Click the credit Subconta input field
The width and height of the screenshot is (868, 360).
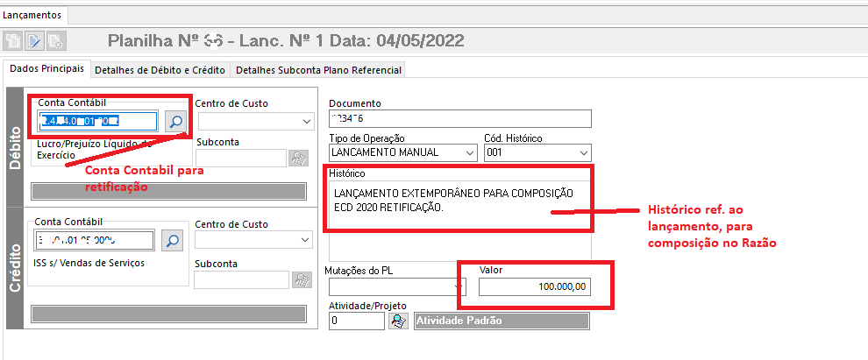(241, 279)
